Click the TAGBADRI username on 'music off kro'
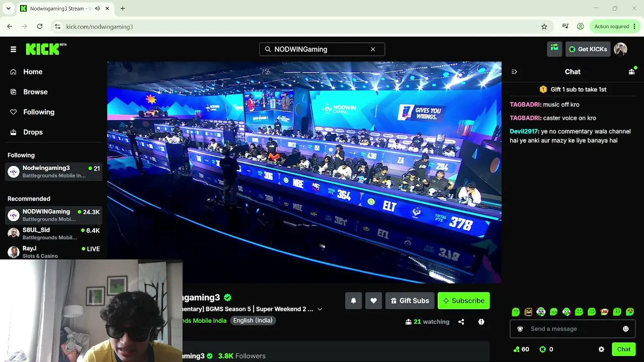The width and height of the screenshot is (644, 362). pos(525,105)
